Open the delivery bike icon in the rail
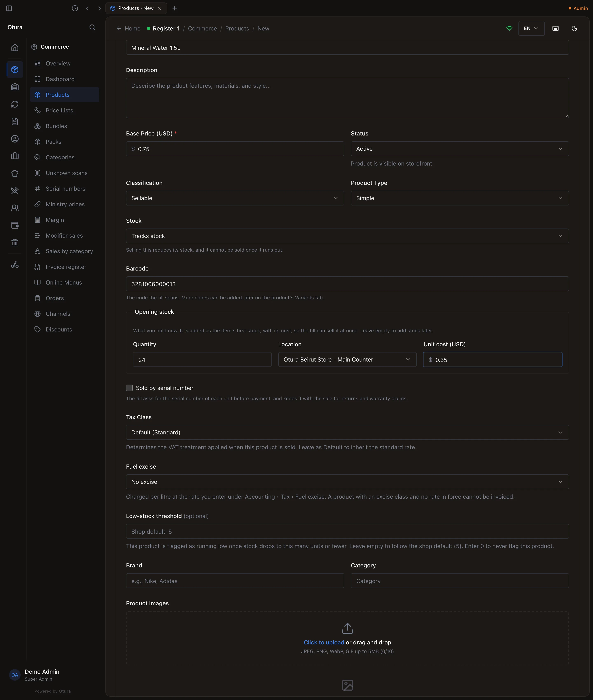Viewport: 593px width, 700px height. 15,265
